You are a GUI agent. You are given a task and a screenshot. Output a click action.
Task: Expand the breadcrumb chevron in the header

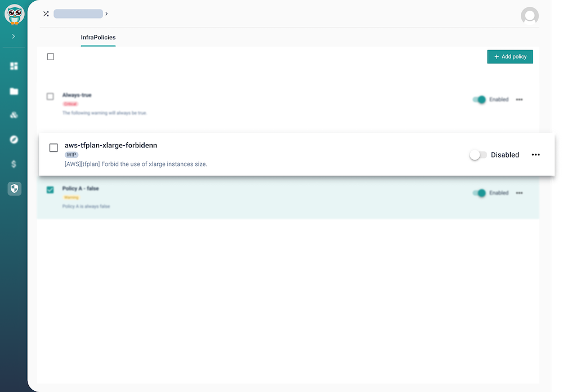(107, 13)
